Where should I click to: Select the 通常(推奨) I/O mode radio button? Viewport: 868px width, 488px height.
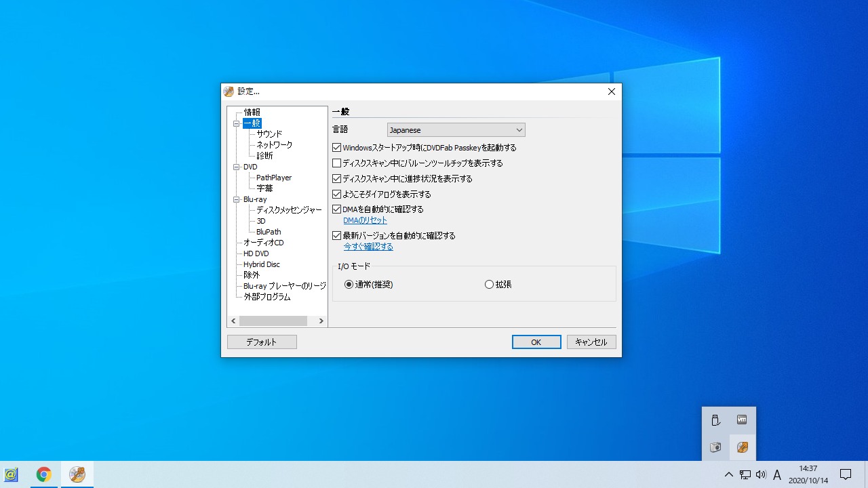(349, 285)
